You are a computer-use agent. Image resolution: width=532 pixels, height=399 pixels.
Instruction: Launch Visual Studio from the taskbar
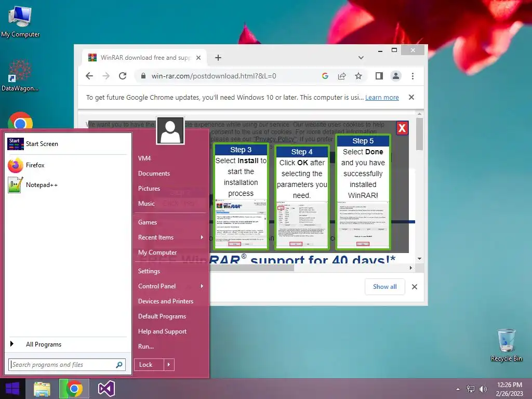pyautogui.click(x=106, y=389)
